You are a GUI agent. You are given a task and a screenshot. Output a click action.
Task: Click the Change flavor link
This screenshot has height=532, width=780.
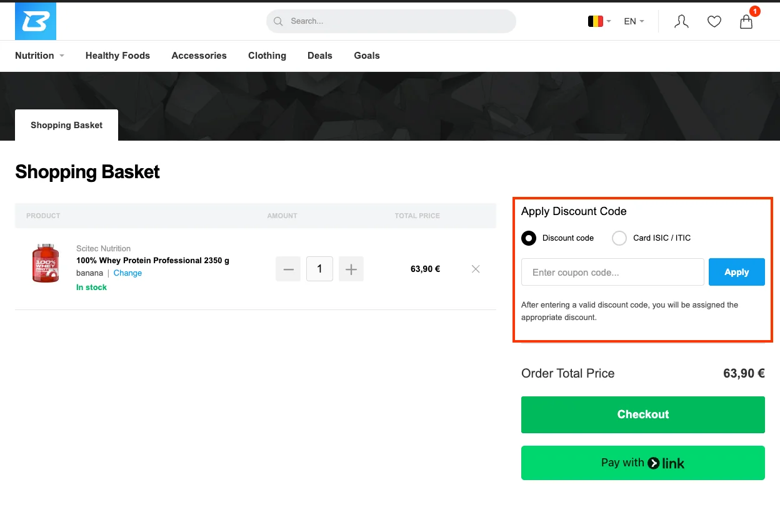(127, 273)
